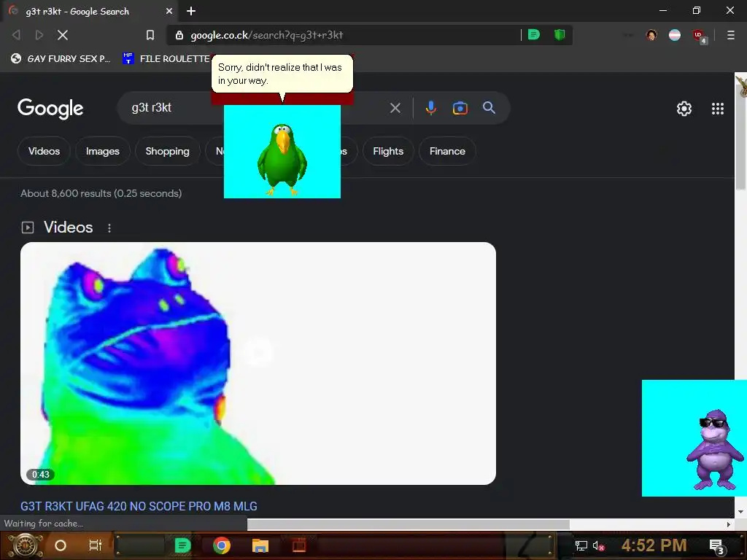Click the 'About 8,600 results' text
Screen dimensions: 747x560
point(101,193)
